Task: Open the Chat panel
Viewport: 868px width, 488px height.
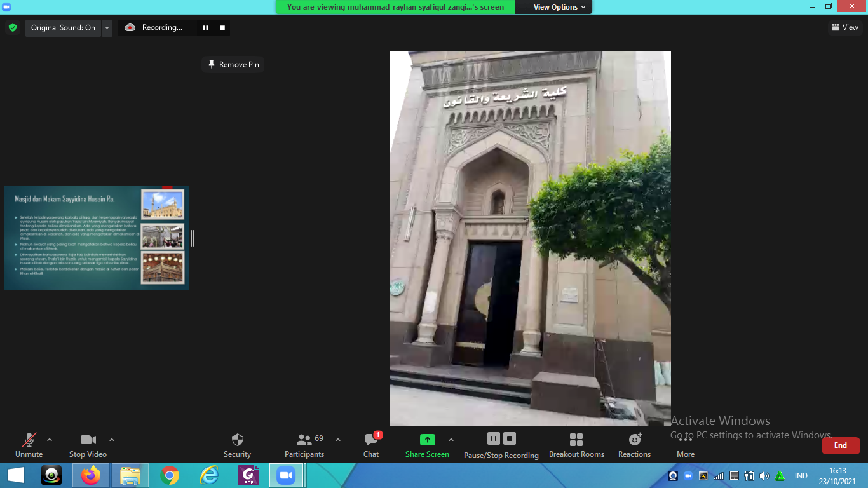Action: [371, 440]
